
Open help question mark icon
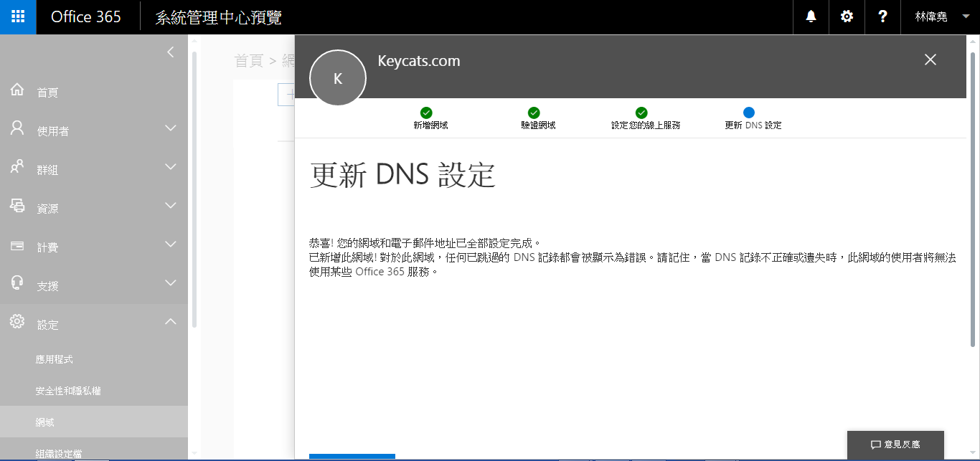(x=883, y=17)
